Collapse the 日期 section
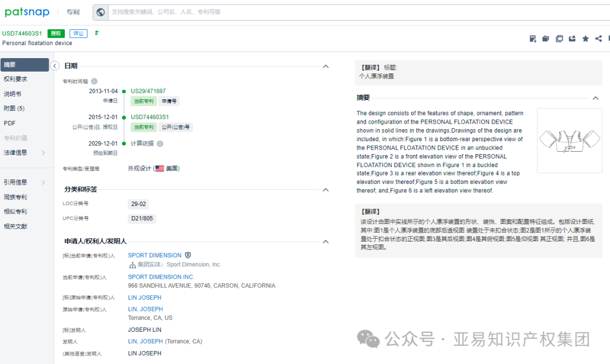Image resolution: width=610 pixels, height=364 pixels. click(x=326, y=66)
